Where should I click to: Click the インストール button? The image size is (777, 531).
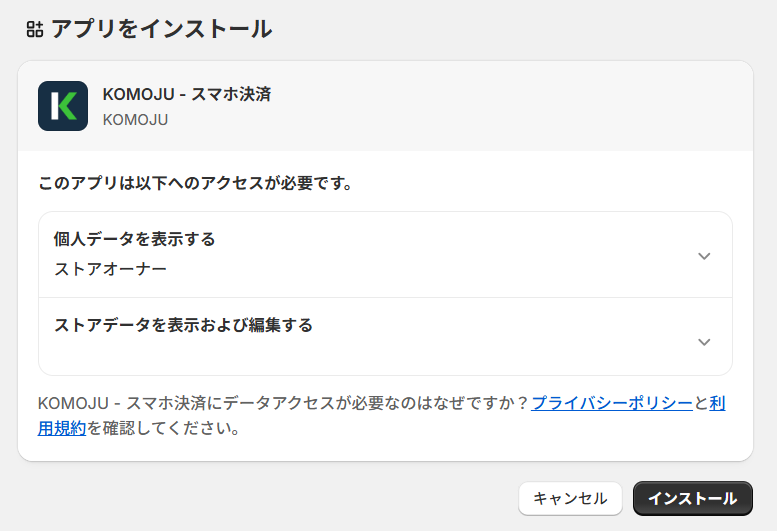tap(693, 498)
